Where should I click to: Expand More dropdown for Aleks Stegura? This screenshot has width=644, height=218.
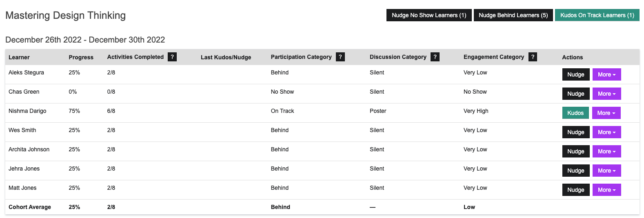[x=606, y=74]
